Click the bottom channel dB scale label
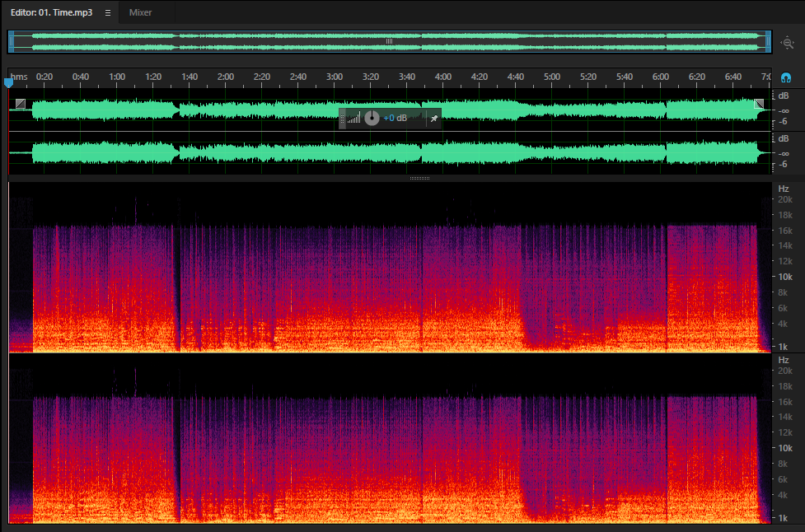 pyautogui.click(x=784, y=138)
